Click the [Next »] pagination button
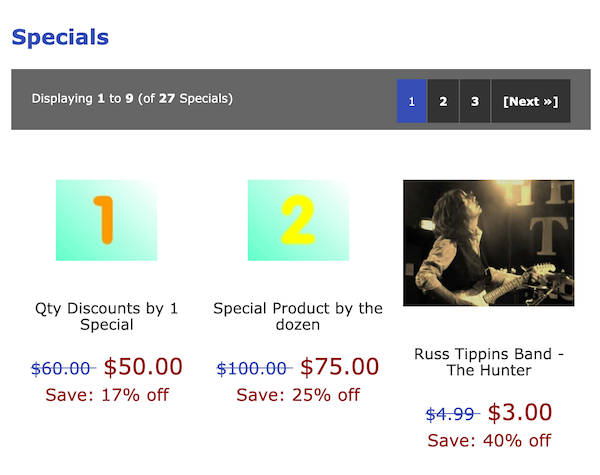Screen dimensions: 600x475 (x=531, y=101)
